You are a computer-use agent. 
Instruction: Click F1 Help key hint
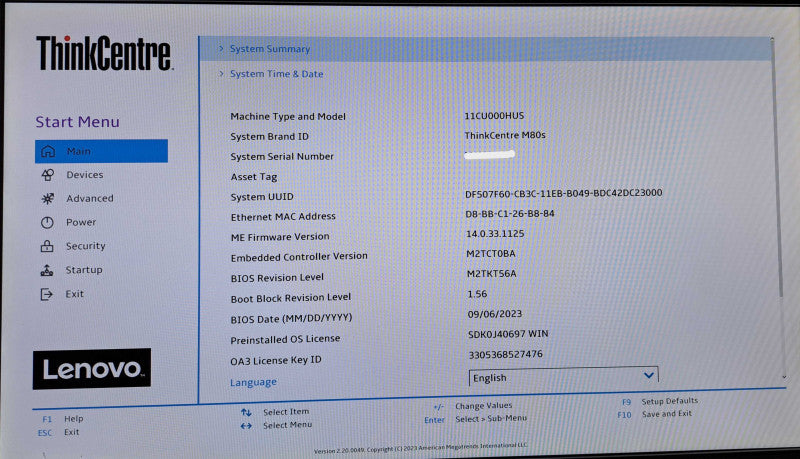[x=62, y=419]
